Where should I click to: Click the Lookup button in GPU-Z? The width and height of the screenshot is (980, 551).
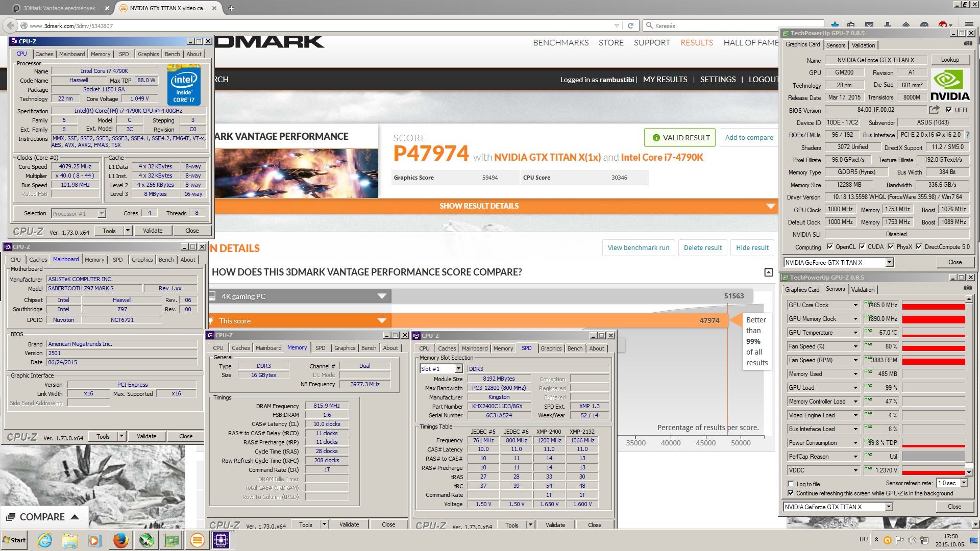click(950, 60)
